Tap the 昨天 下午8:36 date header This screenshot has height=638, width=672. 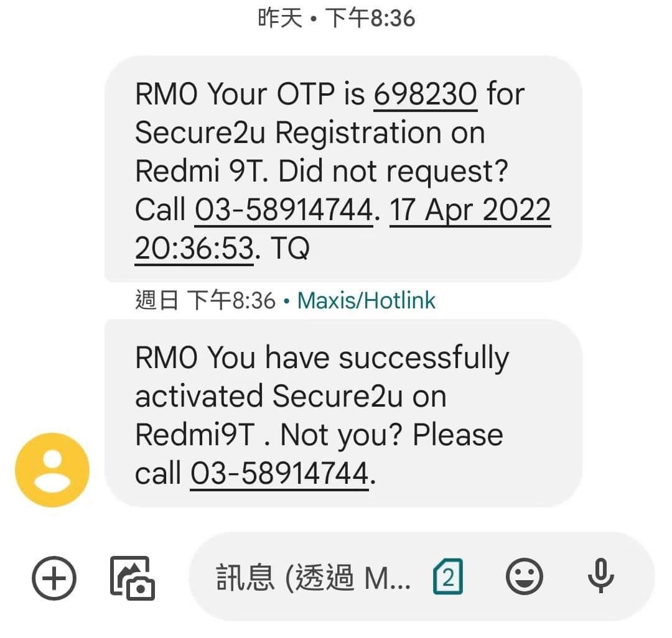(x=337, y=19)
